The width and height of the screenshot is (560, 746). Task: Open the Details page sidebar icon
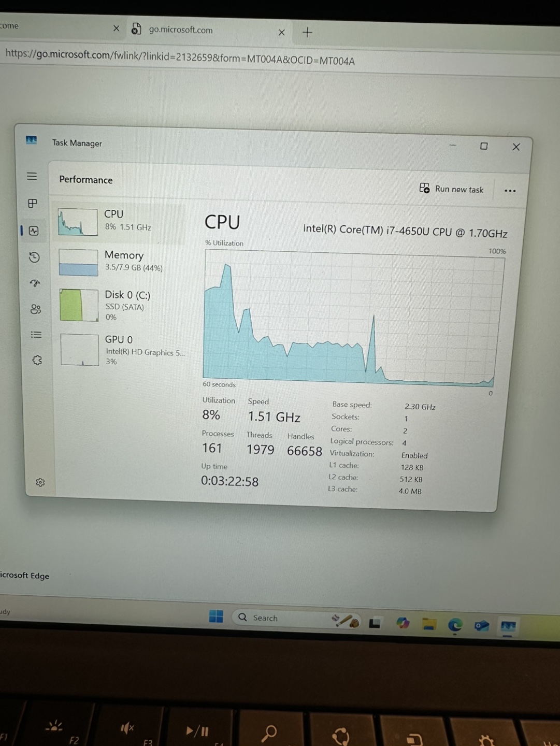click(x=36, y=335)
